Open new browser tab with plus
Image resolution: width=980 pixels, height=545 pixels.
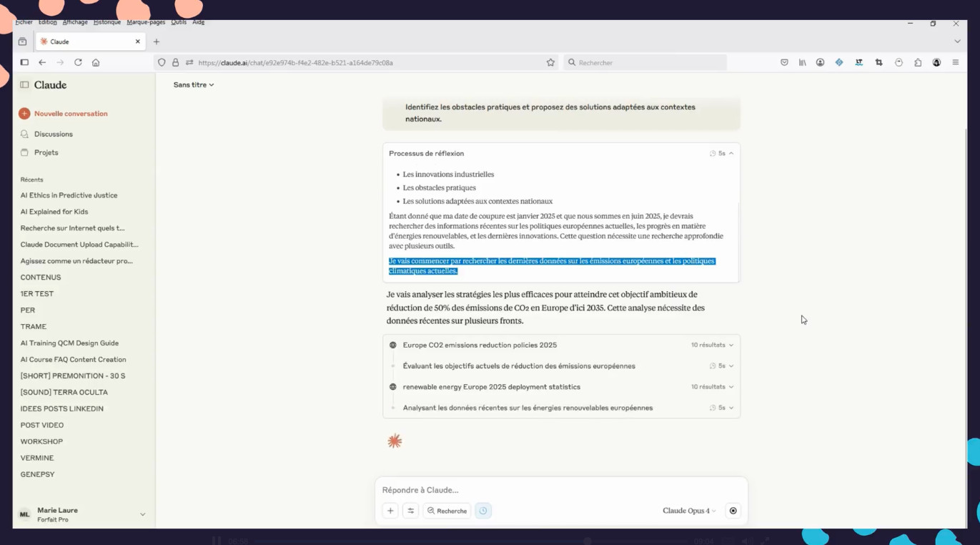click(x=157, y=41)
